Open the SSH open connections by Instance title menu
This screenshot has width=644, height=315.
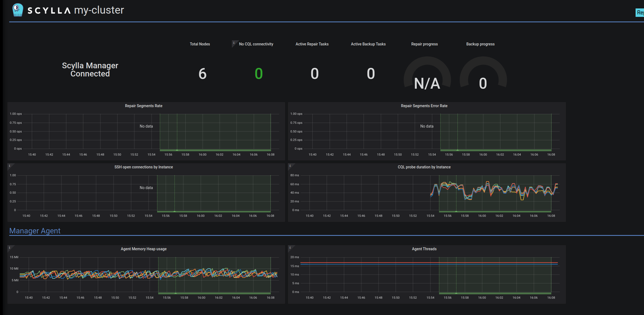(144, 167)
